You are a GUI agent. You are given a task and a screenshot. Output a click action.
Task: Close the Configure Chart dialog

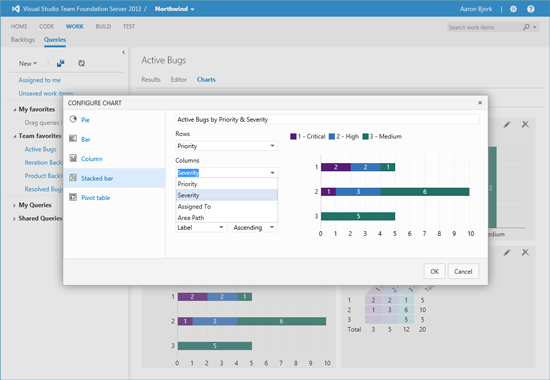480,103
